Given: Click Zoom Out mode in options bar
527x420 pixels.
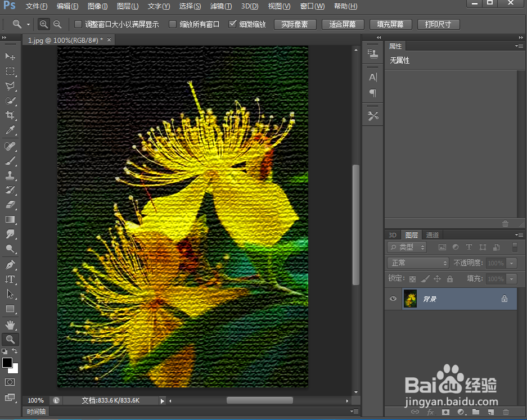Looking at the screenshot, I should [x=57, y=24].
